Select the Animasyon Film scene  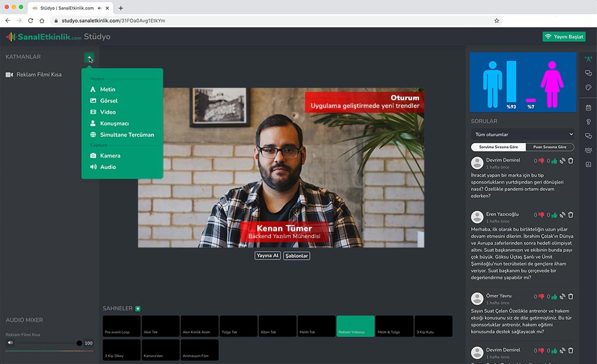tap(199, 350)
